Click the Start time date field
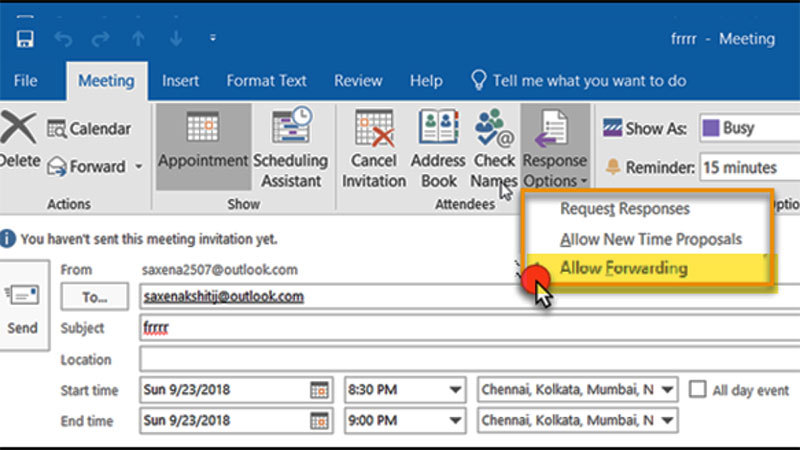This screenshot has width=800, height=450. click(x=224, y=390)
